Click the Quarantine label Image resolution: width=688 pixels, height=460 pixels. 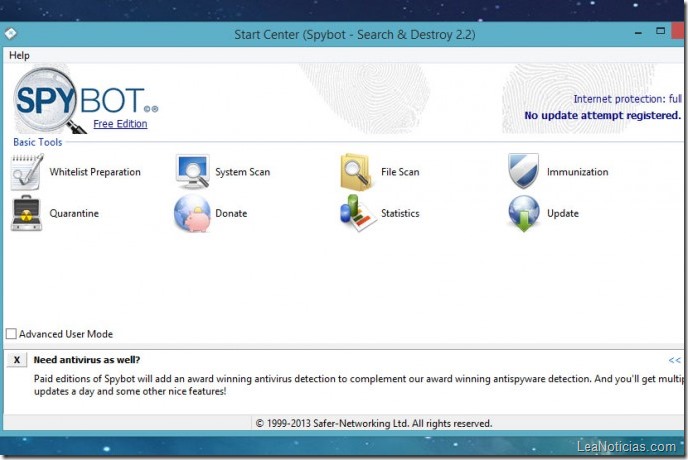click(74, 213)
